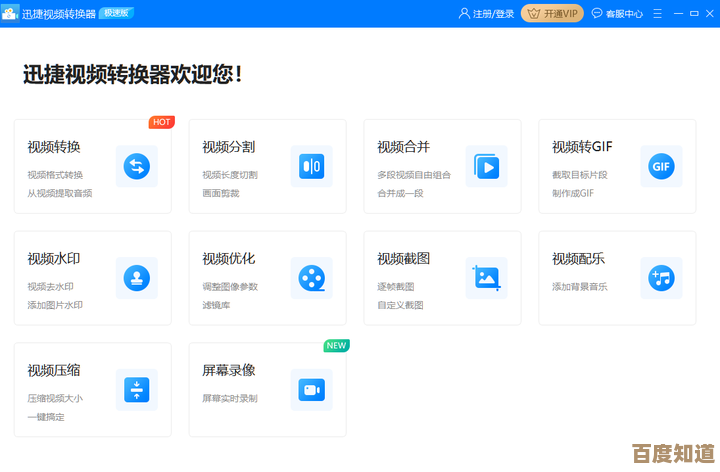Click the 画面剪裁 description text
Screen dimensions: 720x472
(221, 193)
